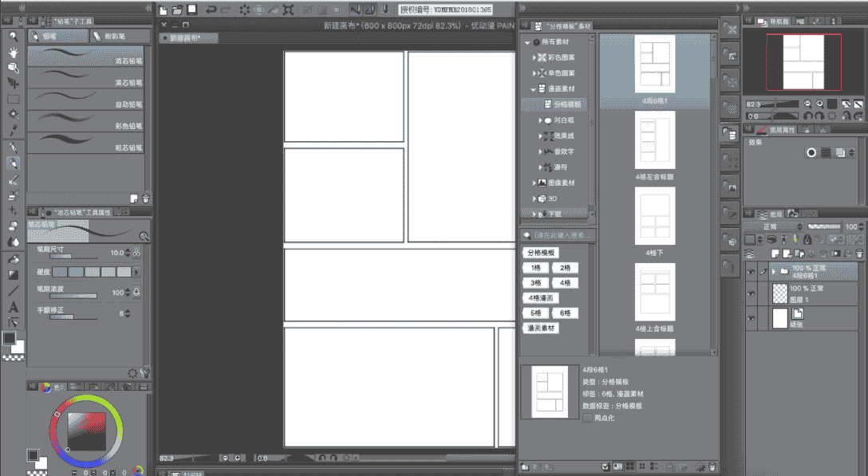This screenshot has height=476, width=868.
Task: Toggle border effect circle in layer property
Action: click(x=811, y=153)
